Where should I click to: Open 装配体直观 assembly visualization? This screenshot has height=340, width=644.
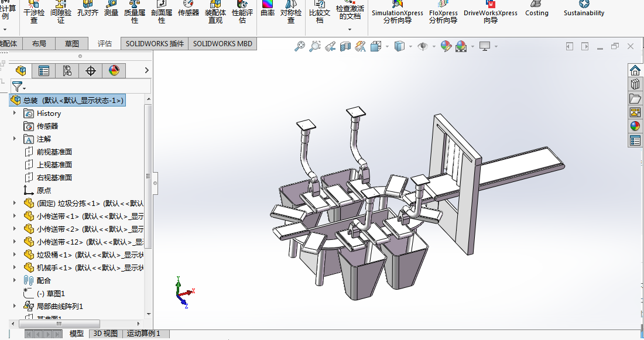click(215, 12)
